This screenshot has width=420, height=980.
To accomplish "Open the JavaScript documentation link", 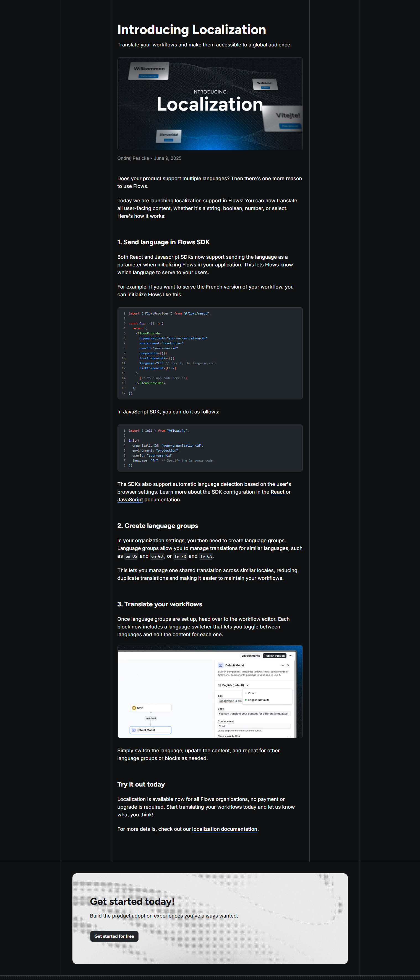I will (x=130, y=499).
